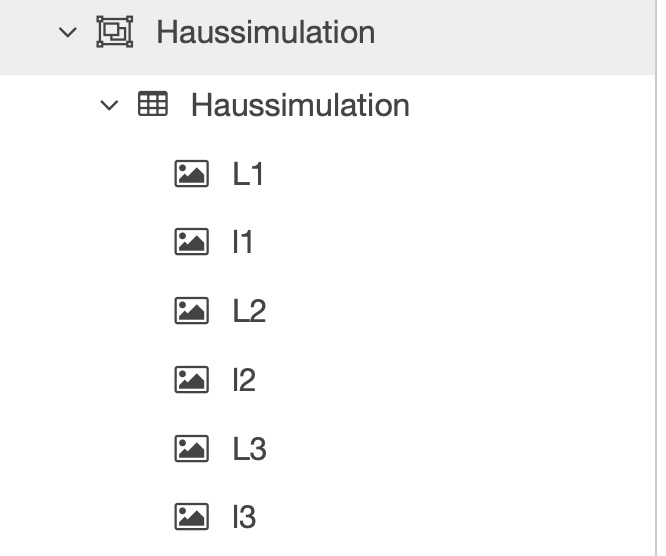666x556 pixels.
Task: Select the last item label below L3
Action: (244, 517)
